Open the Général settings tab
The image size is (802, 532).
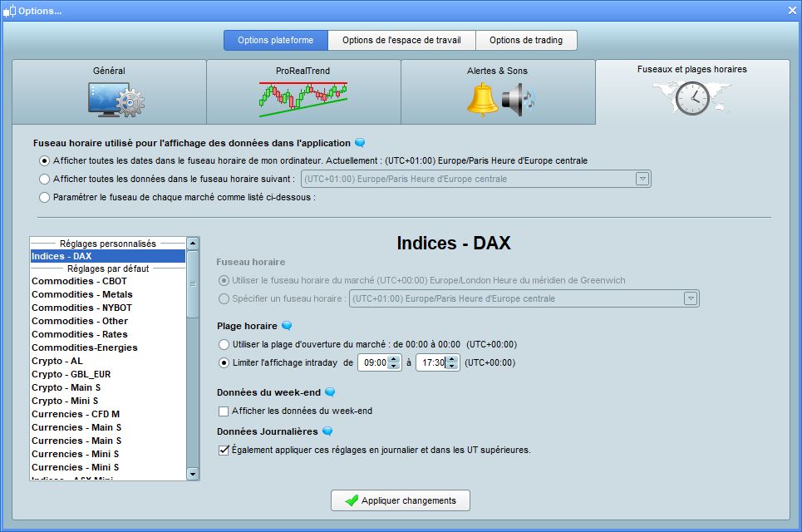click(109, 92)
